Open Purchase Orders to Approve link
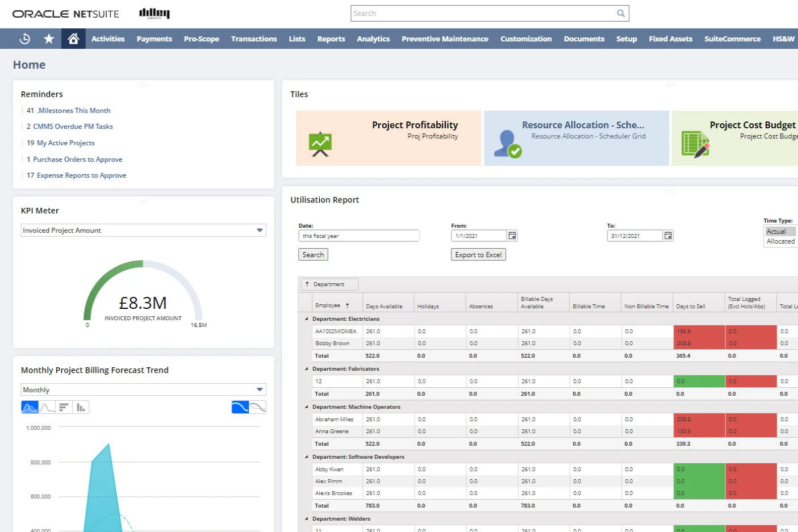This screenshot has width=798, height=532. [x=77, y=160]
